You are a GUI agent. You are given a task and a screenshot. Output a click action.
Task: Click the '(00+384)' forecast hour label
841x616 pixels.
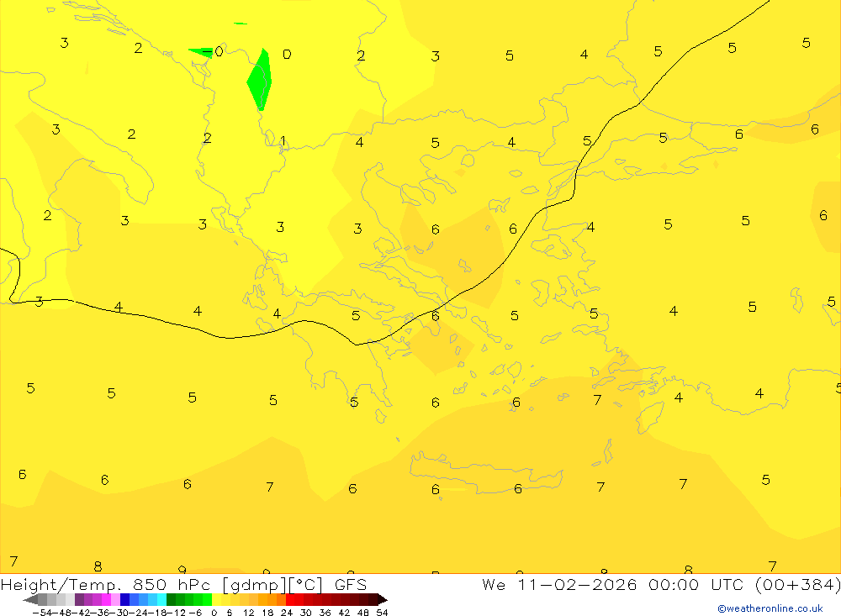pyautogui.click(x=797, y=584)
